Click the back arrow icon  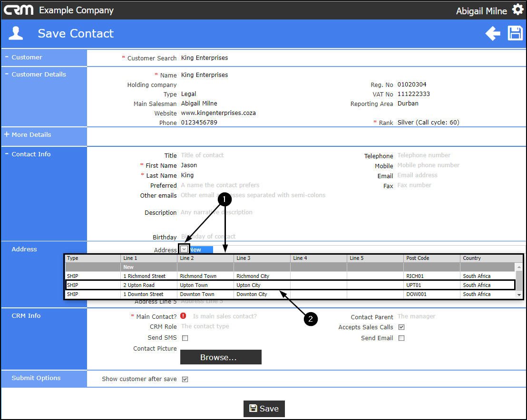pos(493,33)
